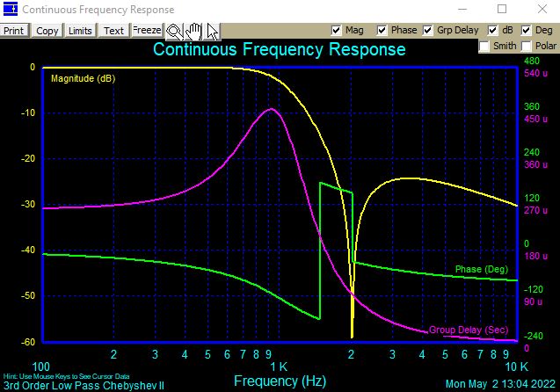Screen dimensions: 560x392
Task: Click the 100 frequency axis label
Action: (41, 367)
